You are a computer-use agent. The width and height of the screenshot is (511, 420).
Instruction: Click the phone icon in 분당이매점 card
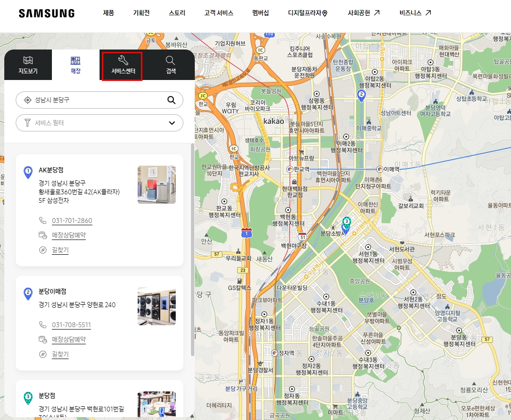pos(43,325)
